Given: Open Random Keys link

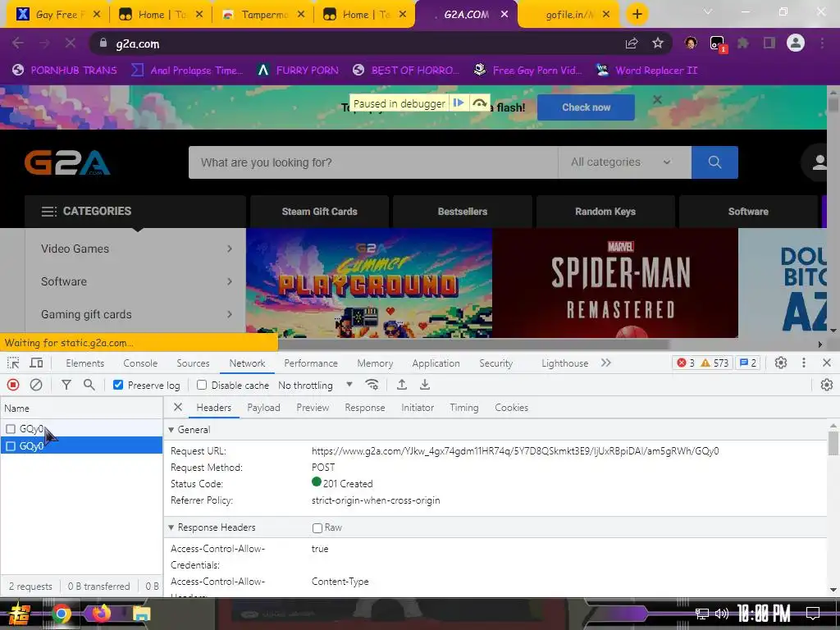Looking at the screenshot, I should pyautogui.click(x=605, y=212).
